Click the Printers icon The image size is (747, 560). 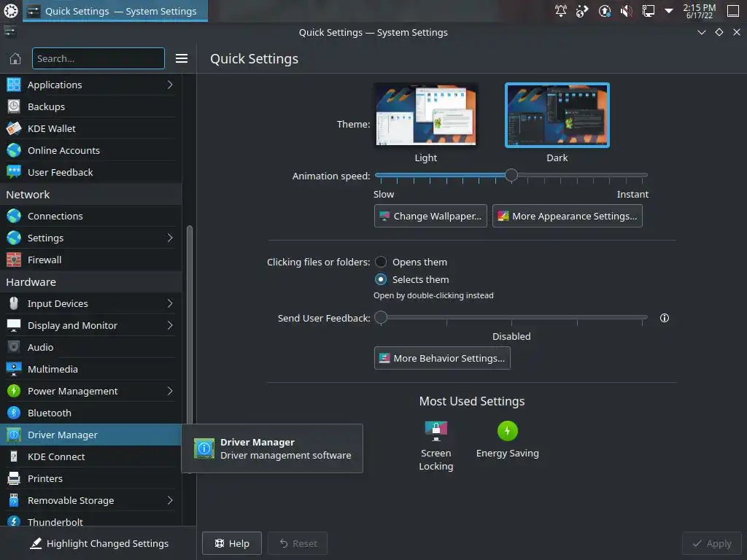(x=14, y=478)
